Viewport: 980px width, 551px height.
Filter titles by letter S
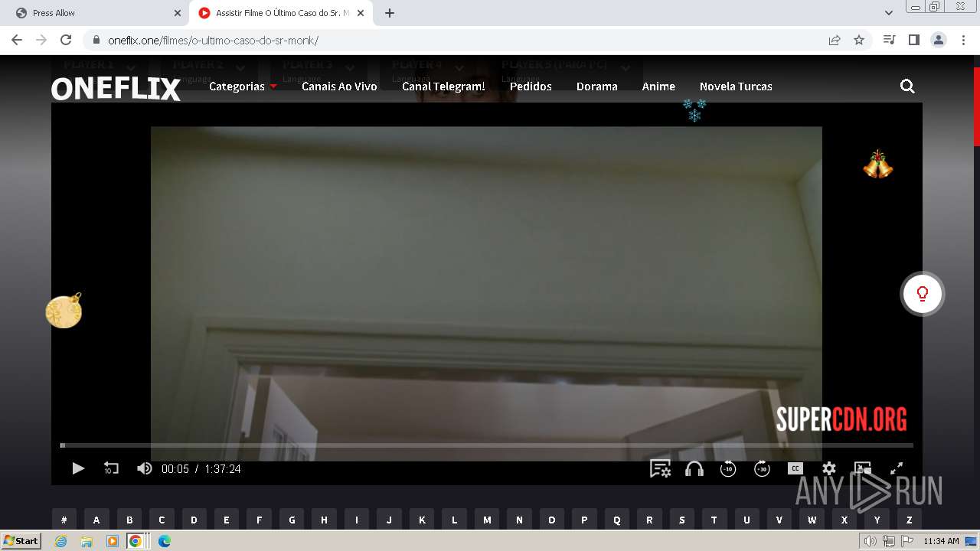(681, 520)
